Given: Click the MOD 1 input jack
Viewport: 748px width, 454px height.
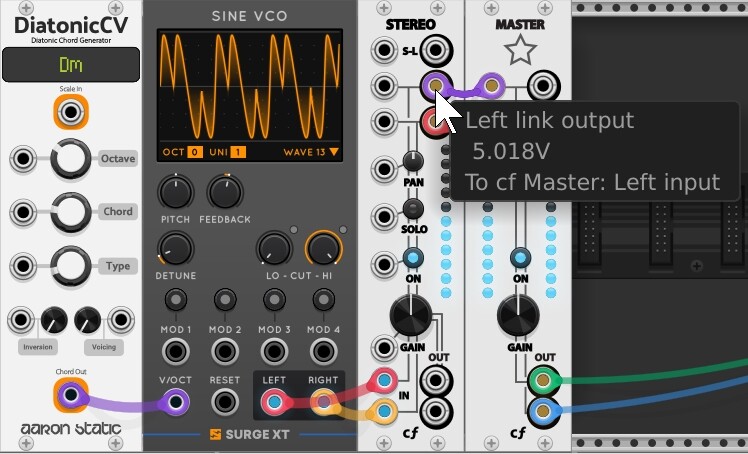Looking at the screenshot, I should 176,352.
